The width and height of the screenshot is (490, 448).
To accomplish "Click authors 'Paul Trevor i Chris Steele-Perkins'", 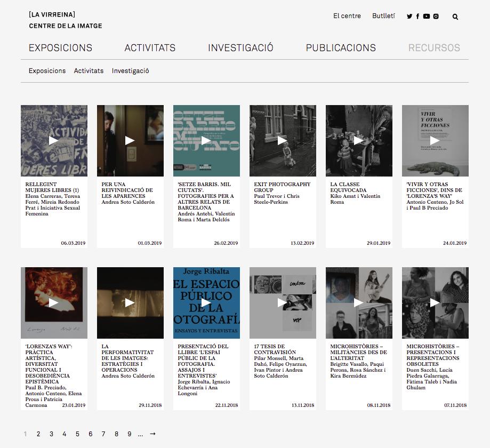I will [x=277, y=199].
